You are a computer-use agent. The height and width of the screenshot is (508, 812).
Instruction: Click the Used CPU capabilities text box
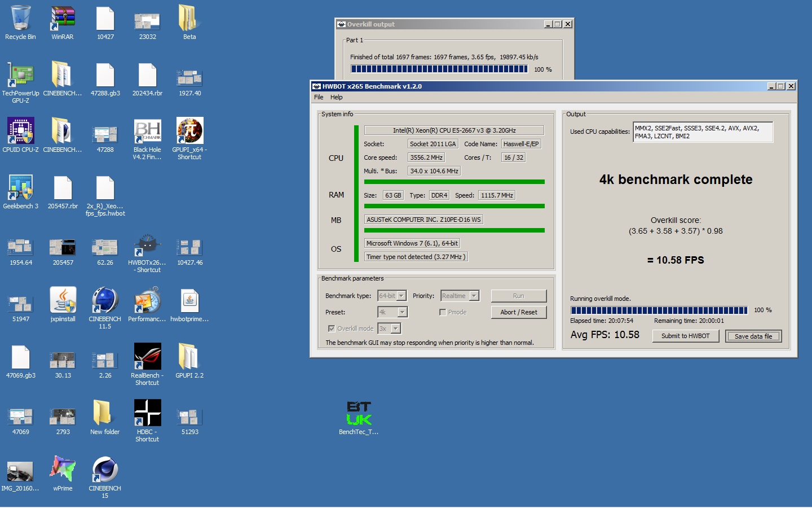[703, 132]
